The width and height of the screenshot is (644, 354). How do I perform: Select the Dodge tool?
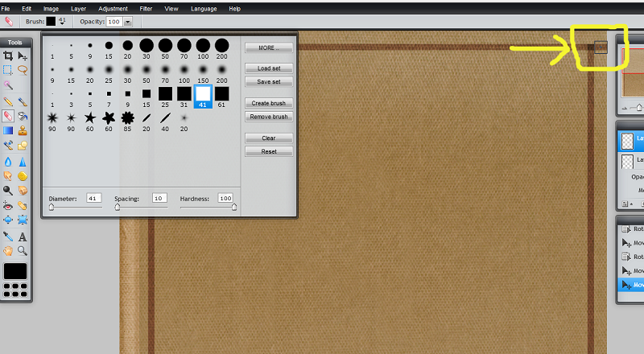[x=8, y=190]
